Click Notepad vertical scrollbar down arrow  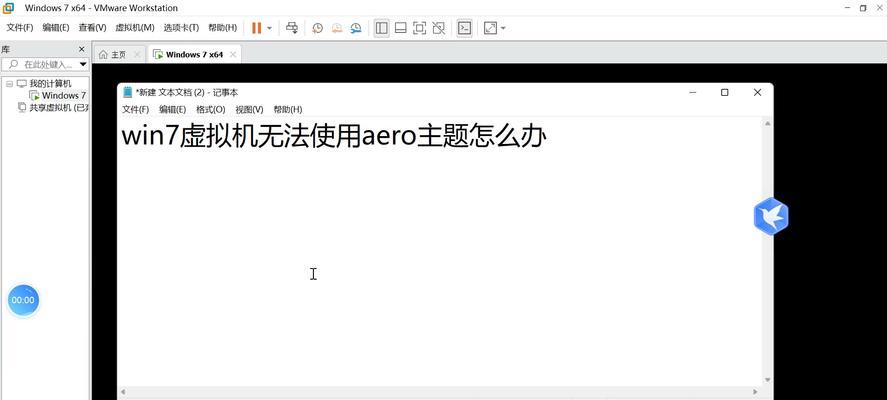768,380
